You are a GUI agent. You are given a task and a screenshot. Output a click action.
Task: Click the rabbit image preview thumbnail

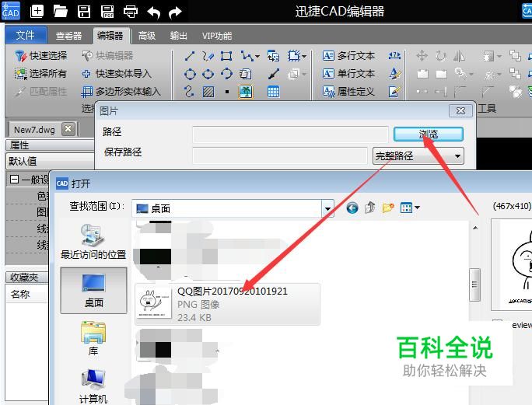click(x=512, y=264)
